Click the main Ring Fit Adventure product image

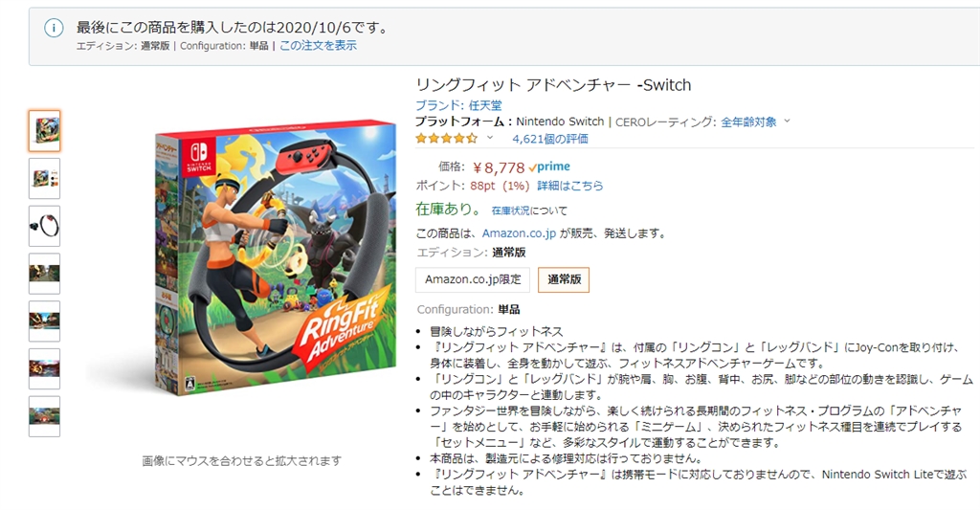(275, 258)
